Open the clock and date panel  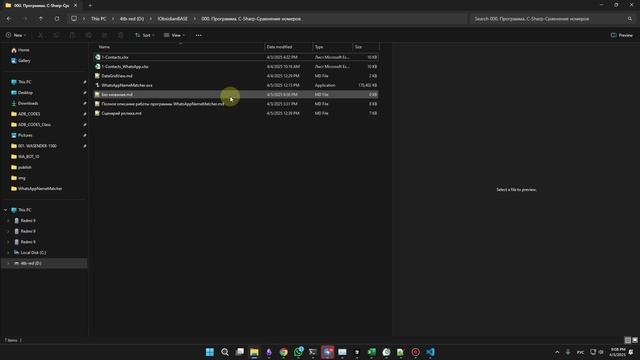click(618, 352)
